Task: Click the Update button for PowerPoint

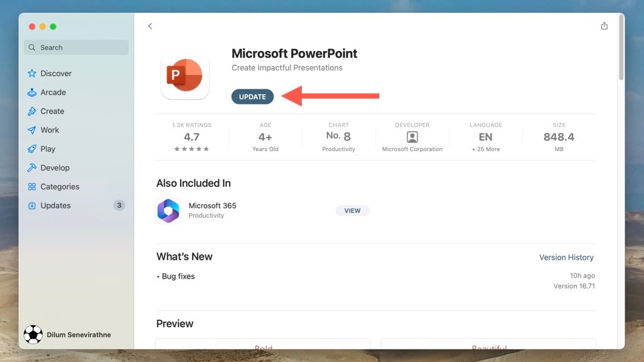Action: [252, 96]
